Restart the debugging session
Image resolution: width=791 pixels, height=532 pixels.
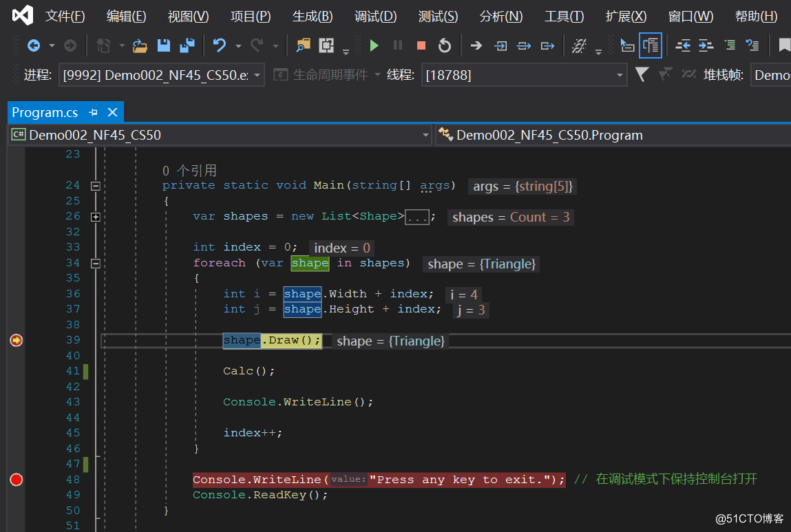coord(445,46)
